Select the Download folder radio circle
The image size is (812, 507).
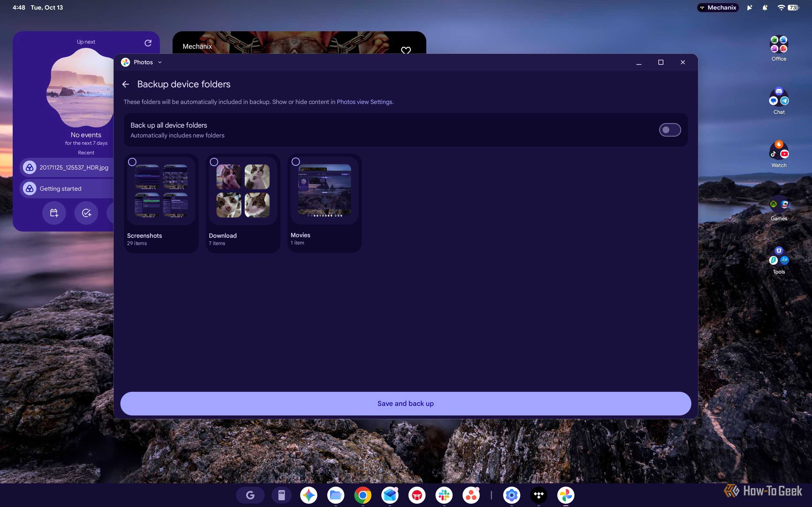[x=214, y=162]
